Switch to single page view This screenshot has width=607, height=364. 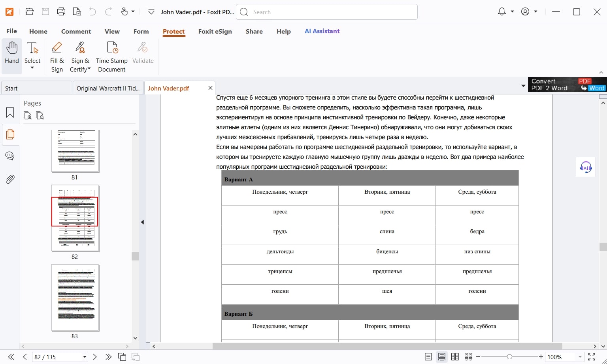click(x=428, y=357)
